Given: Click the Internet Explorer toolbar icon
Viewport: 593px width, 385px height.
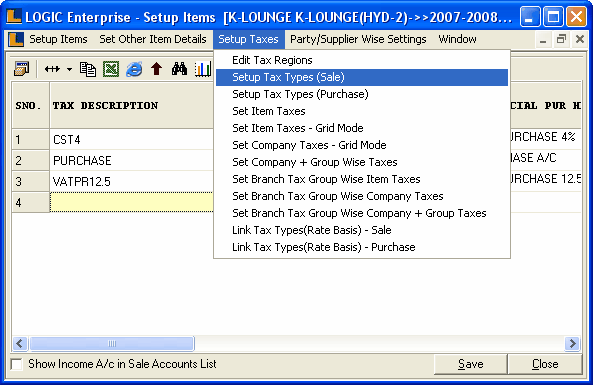Looking at the screenshot, I should (x=134, y=69).
